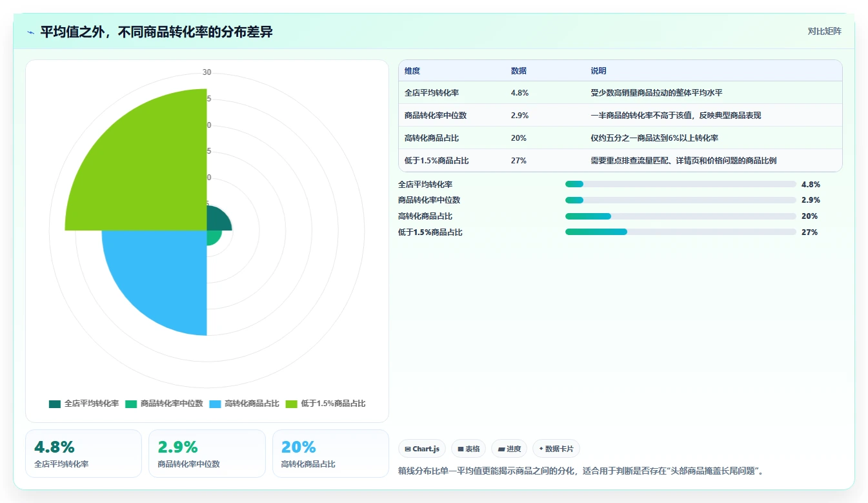This screenshot has height=503, width=868.
Task: Click the small green median chart segment
Action: (212, 236)
